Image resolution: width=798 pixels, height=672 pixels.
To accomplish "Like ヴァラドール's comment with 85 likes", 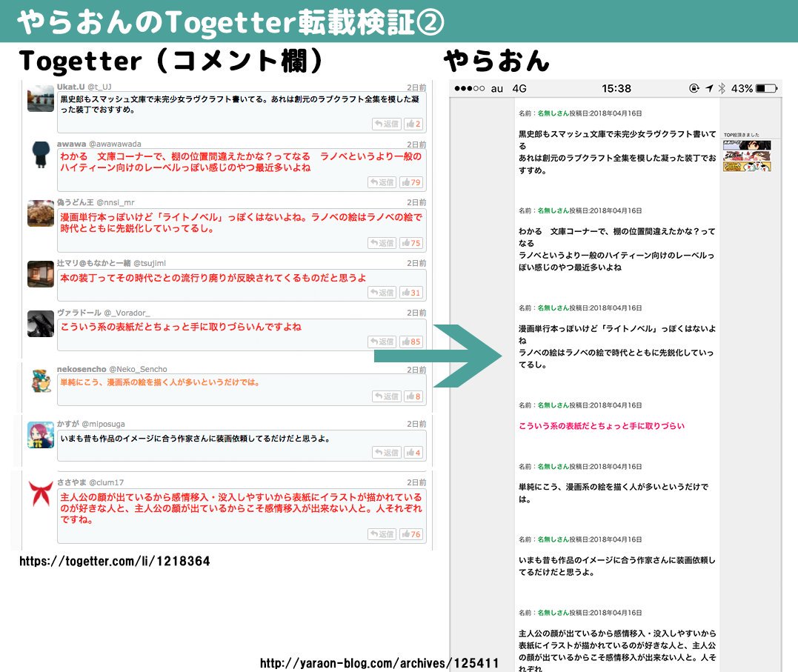I will 410,342.
